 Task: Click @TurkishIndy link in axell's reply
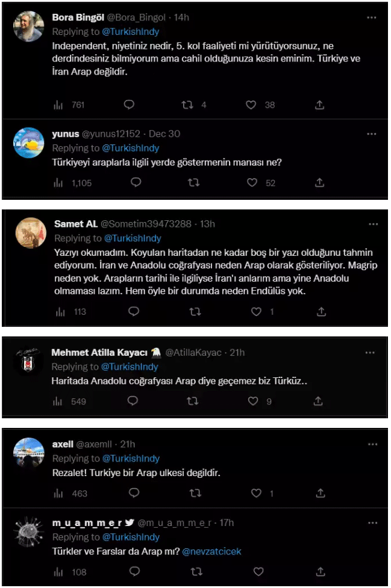point(131,459)
